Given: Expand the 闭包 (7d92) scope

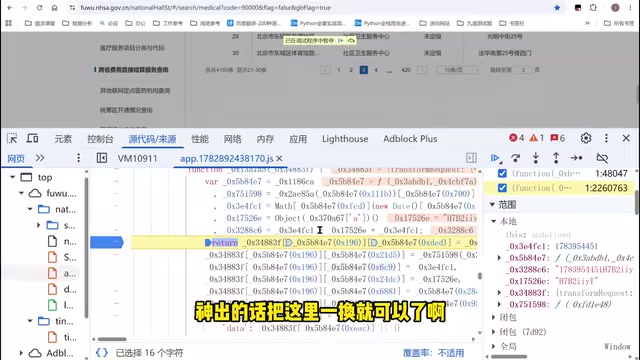Looking at the screenshot, I should click(x=494, y=331).
